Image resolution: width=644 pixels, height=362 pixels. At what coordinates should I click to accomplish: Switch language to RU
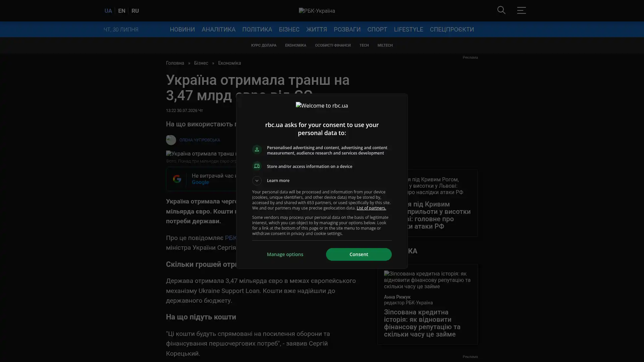(x=135, y=11)
